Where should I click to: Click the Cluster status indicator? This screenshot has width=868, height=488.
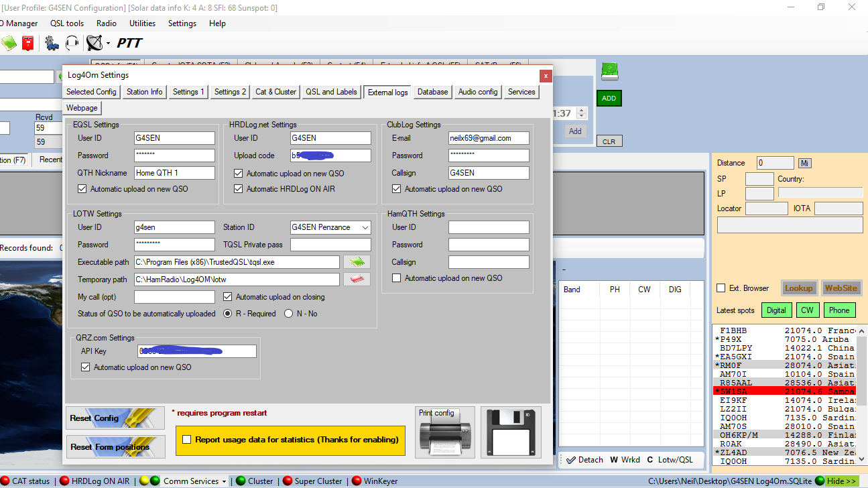pos(255,481)
